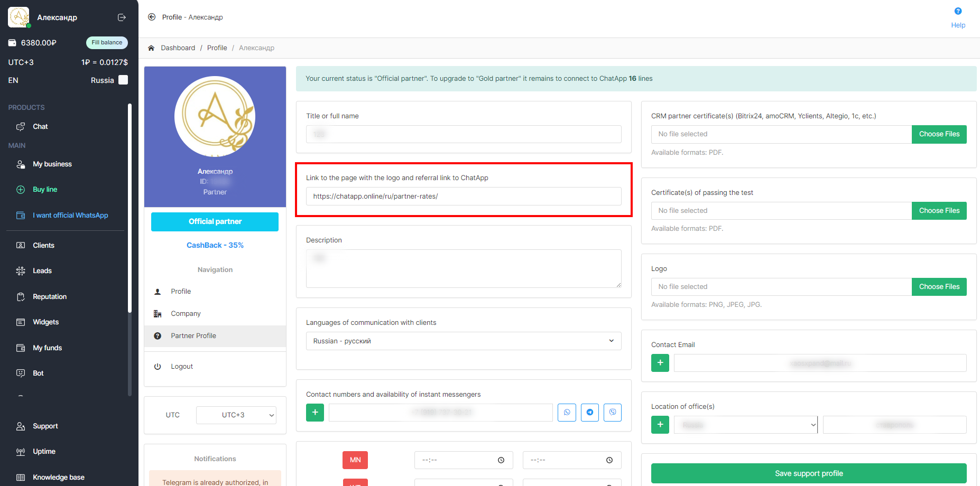The image size is (980, 486).
Task: Click the home icon in the breadcrumb
Action: pyautogui.click(x=151, y=48)
